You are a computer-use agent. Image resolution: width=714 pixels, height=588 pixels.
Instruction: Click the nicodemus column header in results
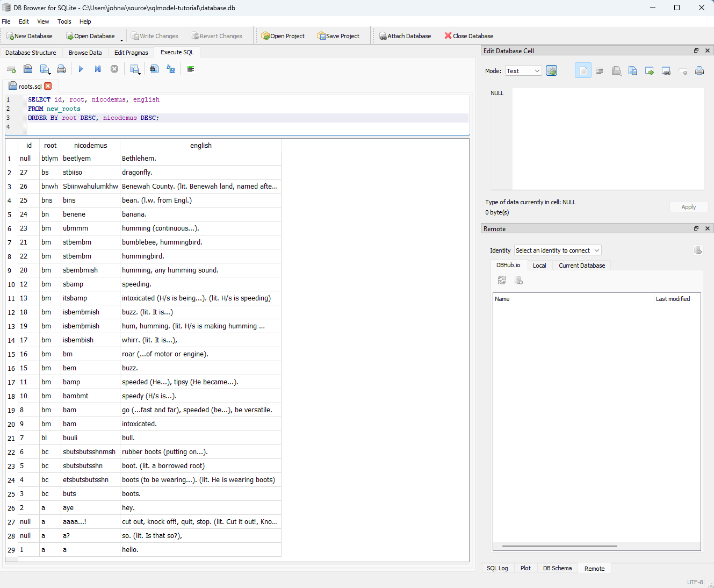(x=90, y=145)
